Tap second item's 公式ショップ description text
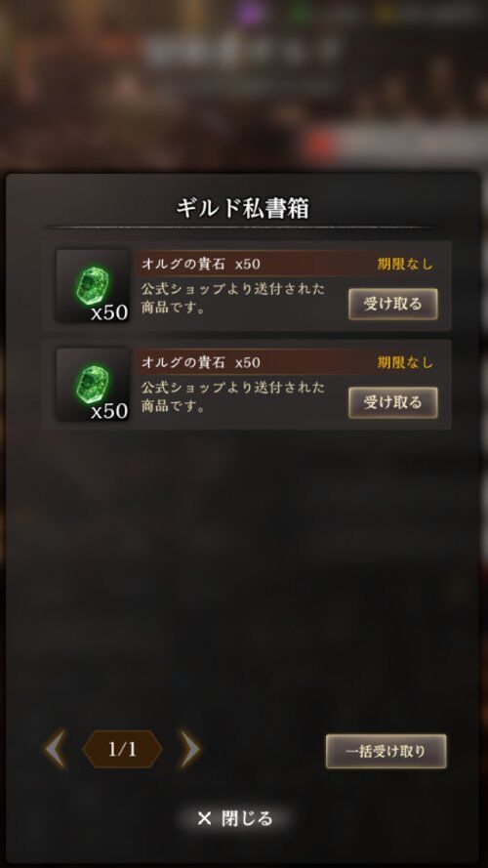This screenshot has width=488, height=868. 232,397
